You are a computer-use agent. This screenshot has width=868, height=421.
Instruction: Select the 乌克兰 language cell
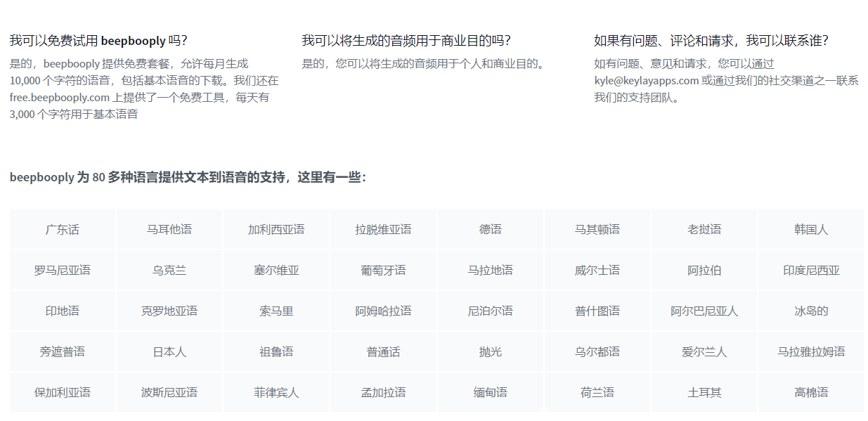pos(169,270)
